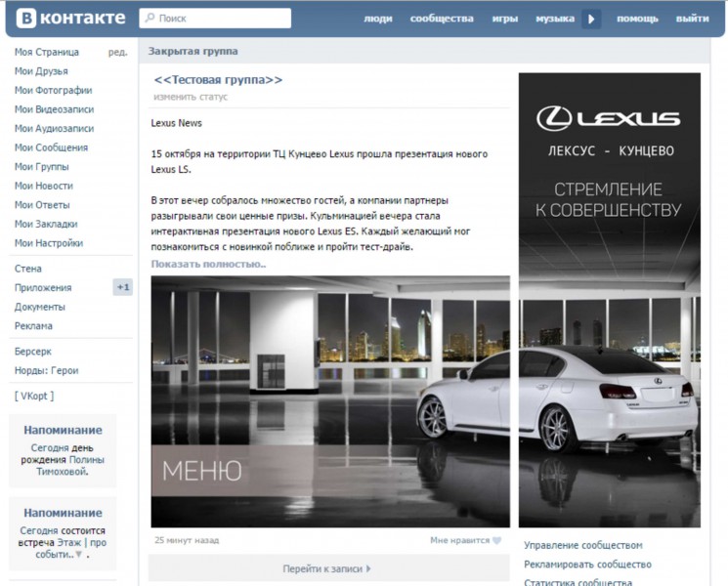Click изменить статус
728x586 pixels.
pos(191,97)
